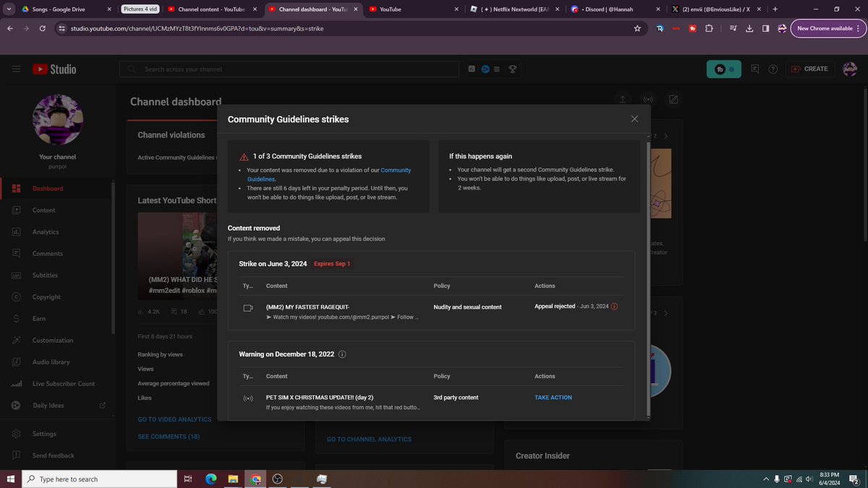Click the Send feedback icon in the sidebar
Image resolution: width=868 pixels, height=488 pixels.
16,455
